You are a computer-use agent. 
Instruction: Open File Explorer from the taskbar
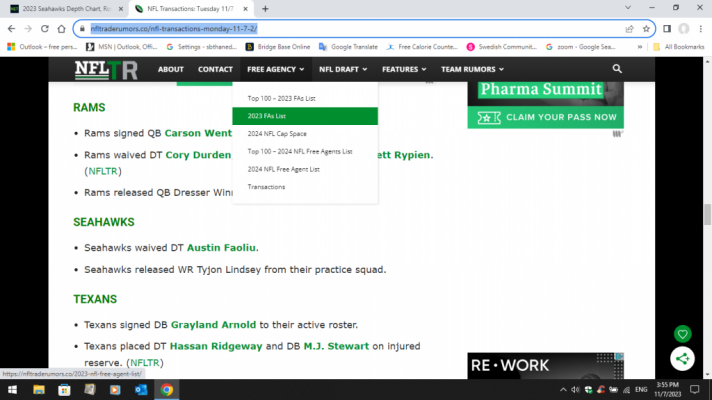pos(39,390)
